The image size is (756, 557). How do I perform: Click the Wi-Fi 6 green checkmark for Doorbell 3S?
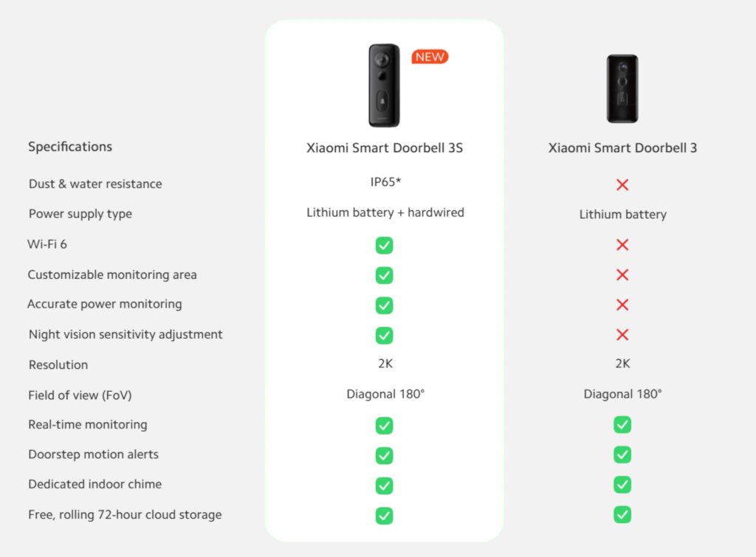click(384, 245)
